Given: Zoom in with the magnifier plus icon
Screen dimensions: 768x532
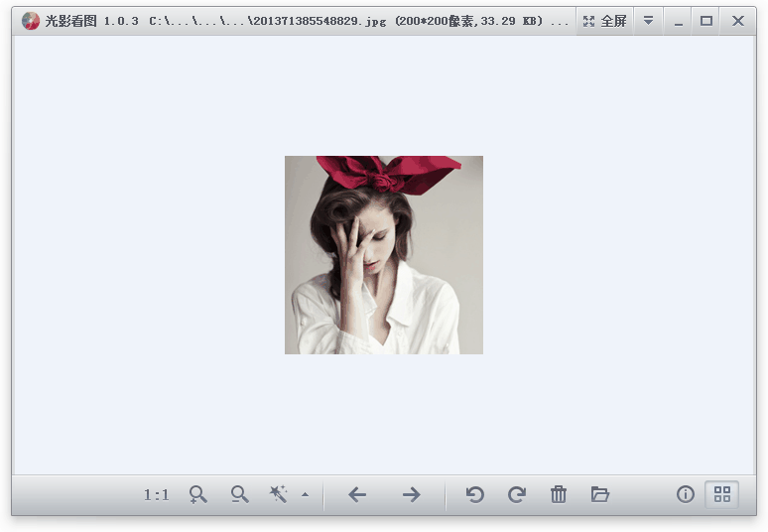Looking at the screenshot, I should (x=198, y=494).
